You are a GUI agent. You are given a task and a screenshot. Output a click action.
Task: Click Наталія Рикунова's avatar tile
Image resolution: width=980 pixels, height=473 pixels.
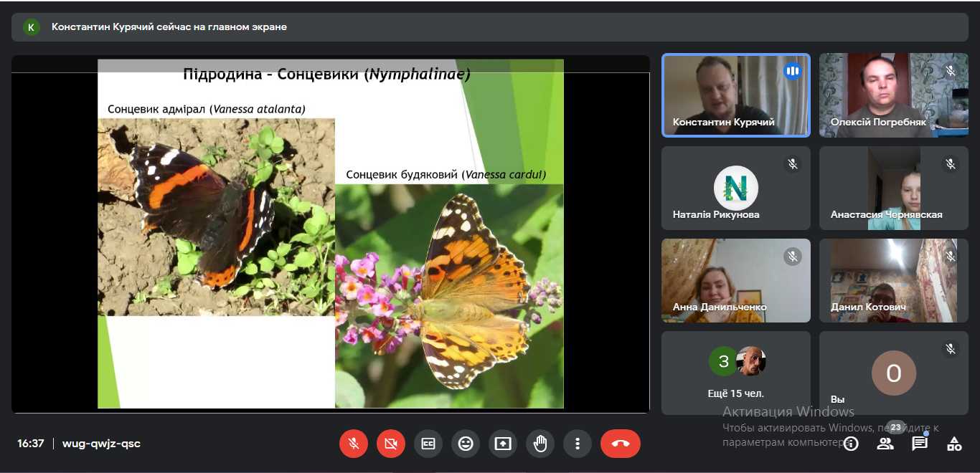click(735, 188)
